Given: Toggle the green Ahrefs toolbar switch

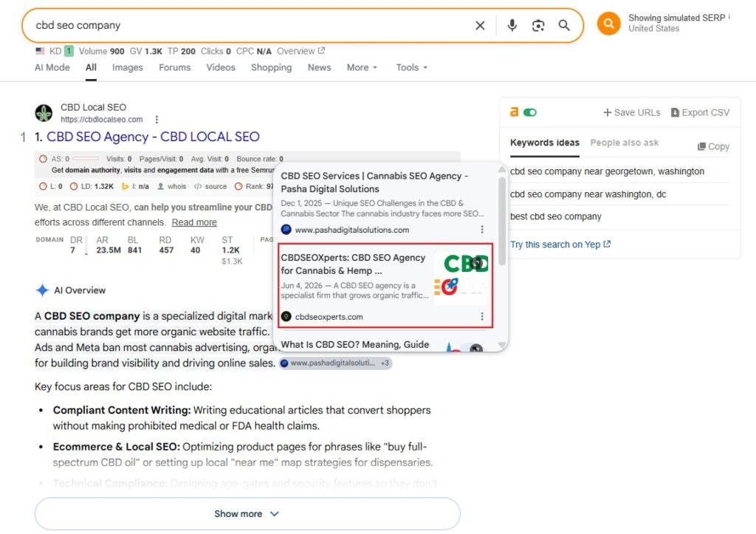Looking at the screenshot, I should point(530,112).
